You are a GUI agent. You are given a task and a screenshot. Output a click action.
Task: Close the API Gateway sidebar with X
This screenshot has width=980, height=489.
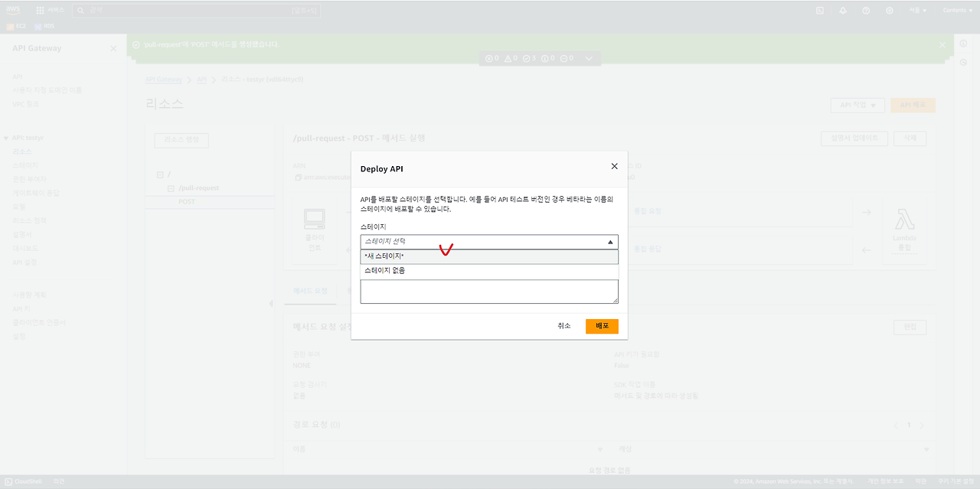[113, 48]
